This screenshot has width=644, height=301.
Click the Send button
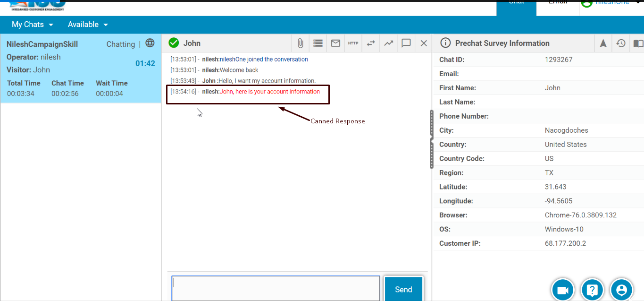pyautogui.click(x=403, y=289)
